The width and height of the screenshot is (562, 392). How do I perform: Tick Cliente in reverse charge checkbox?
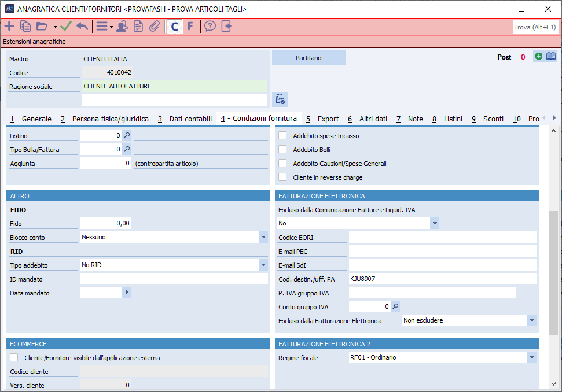click(283, 177)
